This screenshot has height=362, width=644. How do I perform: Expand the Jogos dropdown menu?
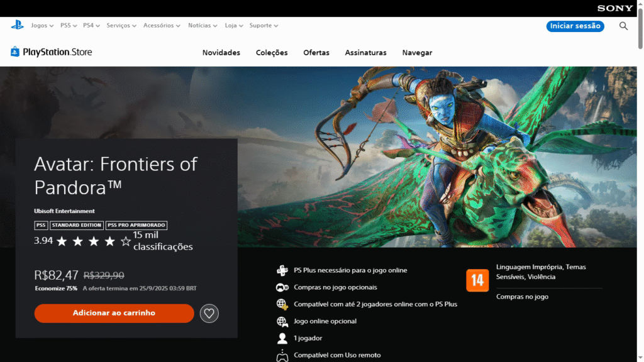[42, 25]
